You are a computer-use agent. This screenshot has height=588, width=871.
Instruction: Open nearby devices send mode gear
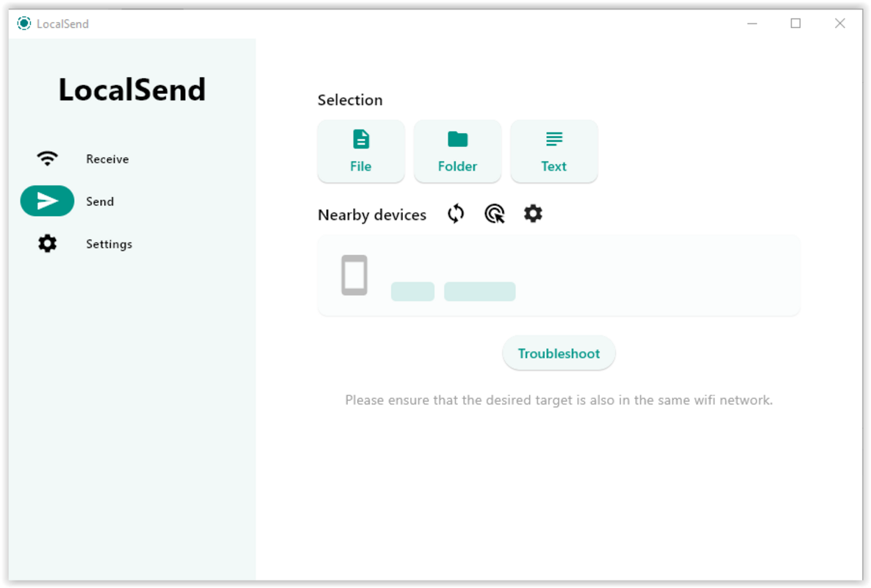tap(533, 214)
